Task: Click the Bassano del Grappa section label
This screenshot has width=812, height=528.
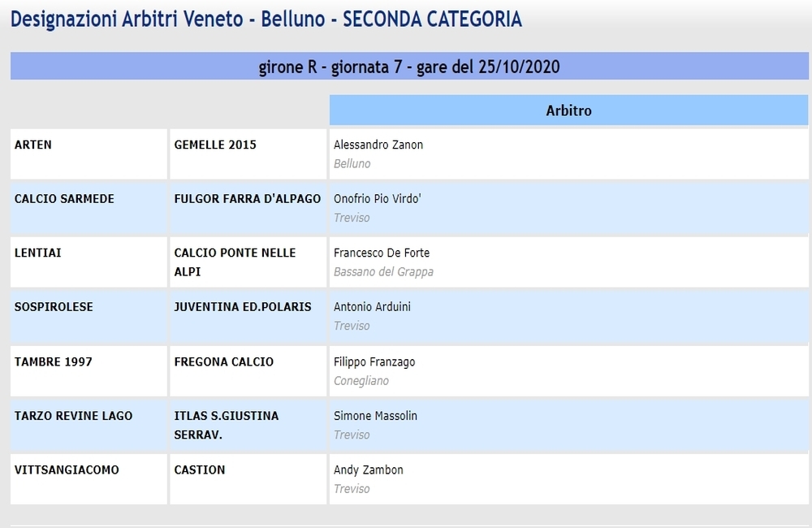Action: (383, 272)
